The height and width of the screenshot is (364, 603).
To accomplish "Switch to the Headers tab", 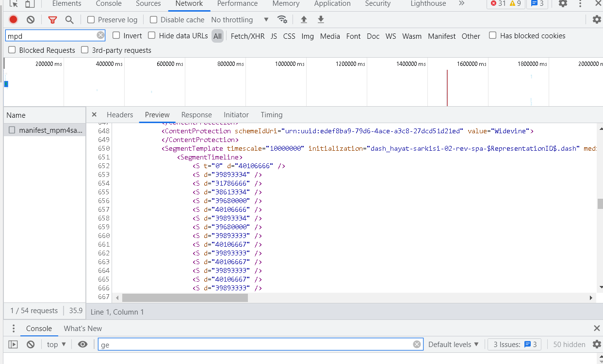I will click(120, 115).
